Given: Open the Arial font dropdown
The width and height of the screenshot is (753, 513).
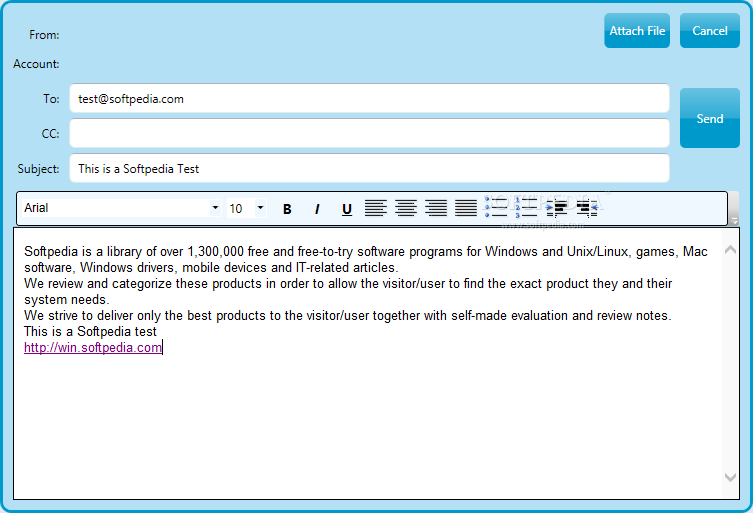Looking at the screenshot, I should coord(215,208).
